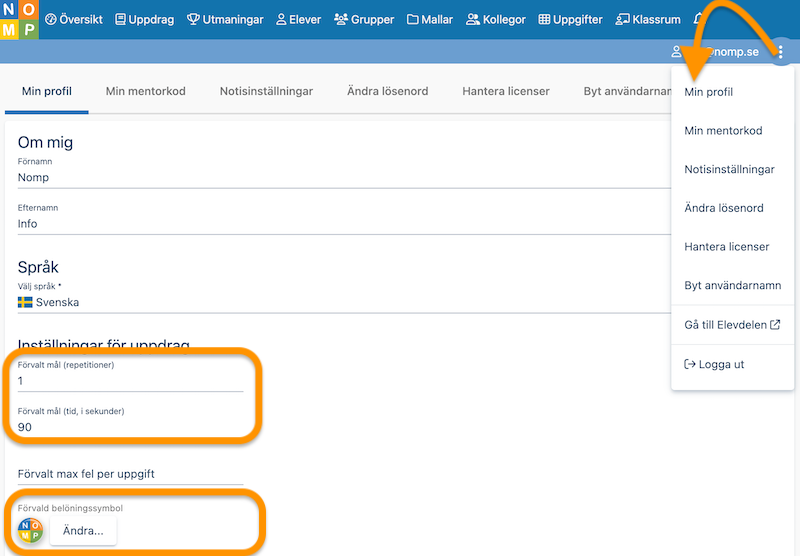Switch to the Min mentorkod tab
The height and width of the screenshot is (556, 800).
pyautogui.click(x=146, y=91)
